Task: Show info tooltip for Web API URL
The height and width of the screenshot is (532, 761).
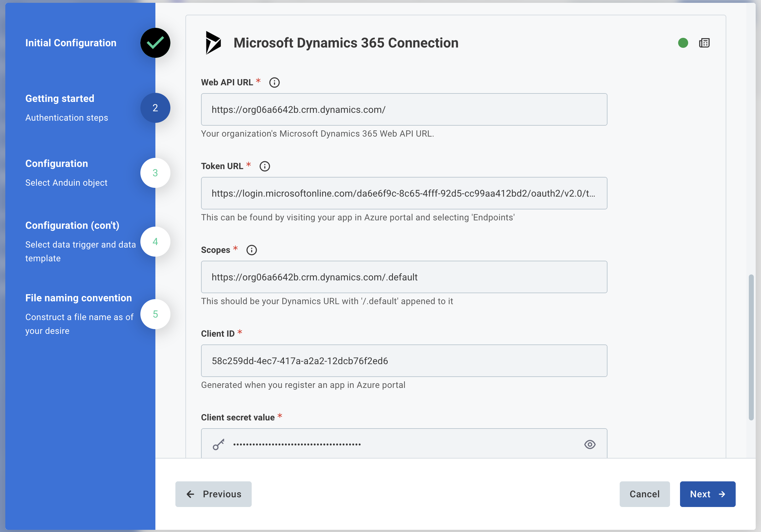Action: pyautogui.click(x=274, y=83)
